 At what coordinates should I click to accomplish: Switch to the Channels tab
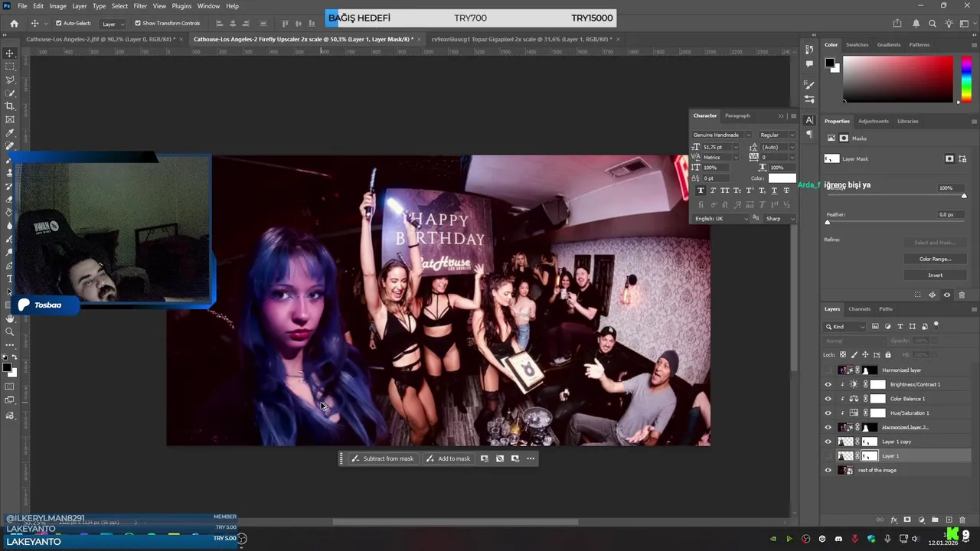coord(859,309)
